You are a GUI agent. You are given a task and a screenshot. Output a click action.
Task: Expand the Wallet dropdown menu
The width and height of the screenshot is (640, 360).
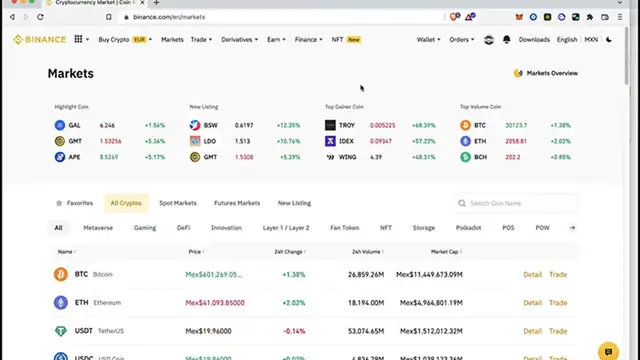(428, 40)
